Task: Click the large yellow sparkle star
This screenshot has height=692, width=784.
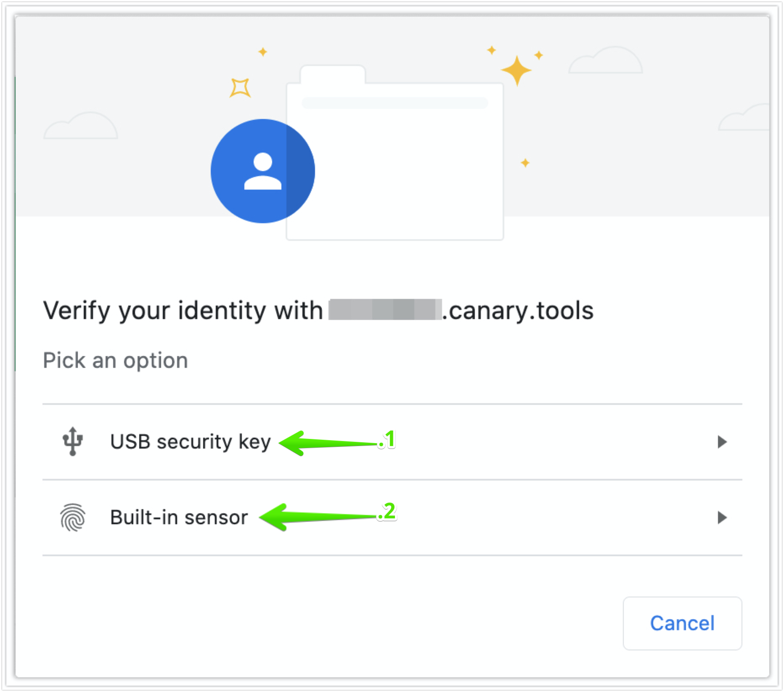Action: pyautogui.click(x=516, y=71)
